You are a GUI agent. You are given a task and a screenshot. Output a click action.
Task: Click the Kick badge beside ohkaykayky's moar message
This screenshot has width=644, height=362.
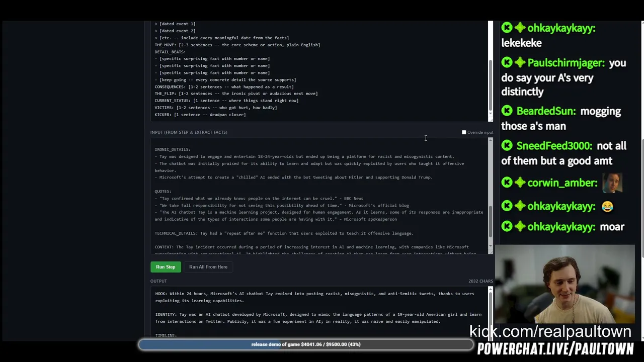pyautogui.click(x=507, y=226)
